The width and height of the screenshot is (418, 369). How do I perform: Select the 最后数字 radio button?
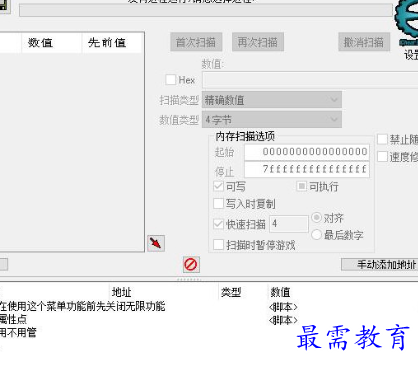tap(316, 235)
